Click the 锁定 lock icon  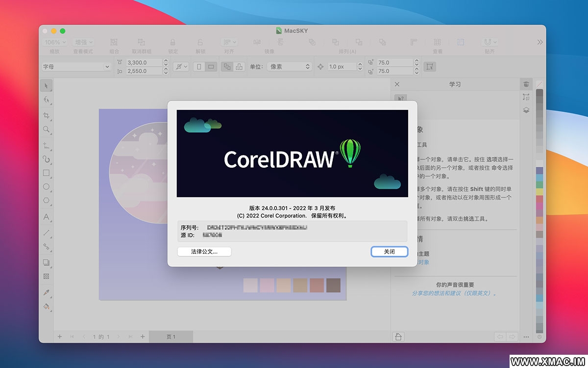(x=173, y=42)
